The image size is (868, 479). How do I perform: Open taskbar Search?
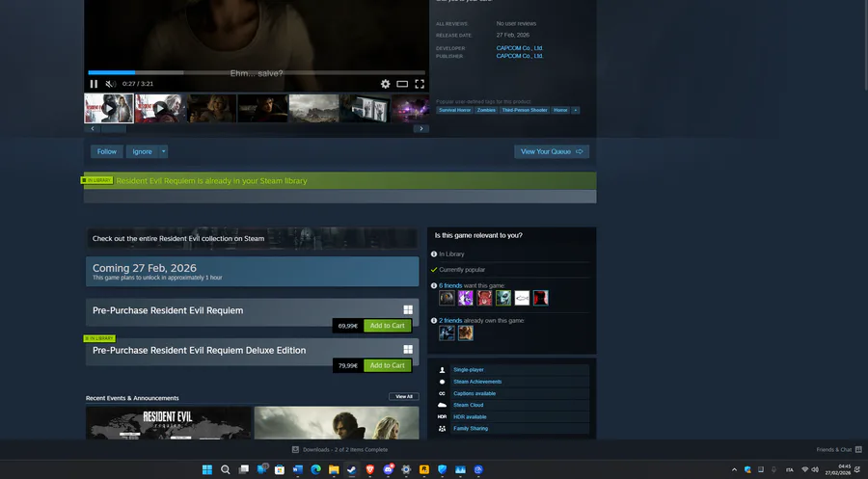(226, 469)
